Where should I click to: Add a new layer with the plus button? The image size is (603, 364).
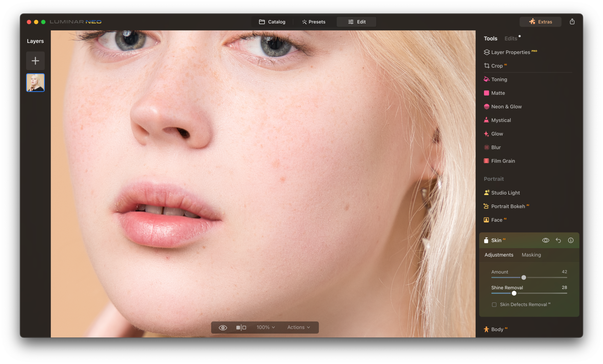[x=35, y=61]
